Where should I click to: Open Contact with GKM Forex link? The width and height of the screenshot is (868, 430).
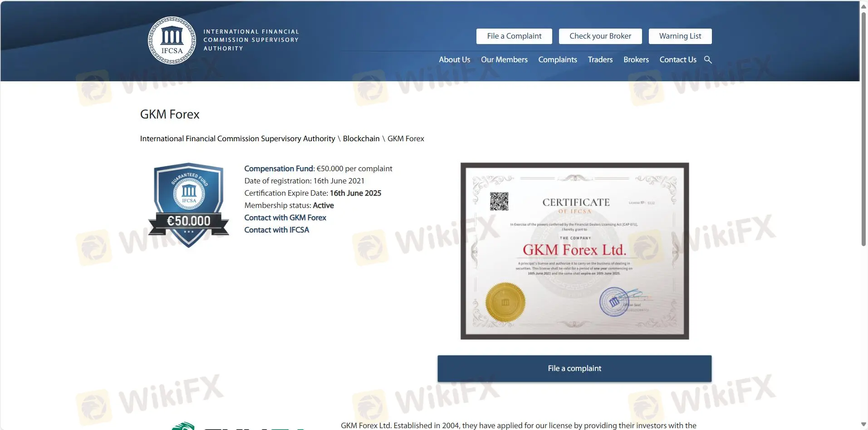tap(285, 217)
